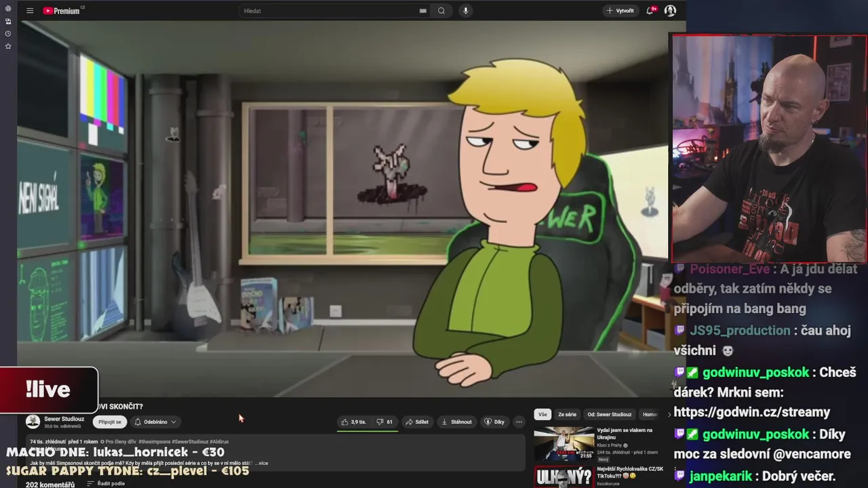
Task: Click the video player to pause
Action: pyautogui.click(x=342, y=209)
